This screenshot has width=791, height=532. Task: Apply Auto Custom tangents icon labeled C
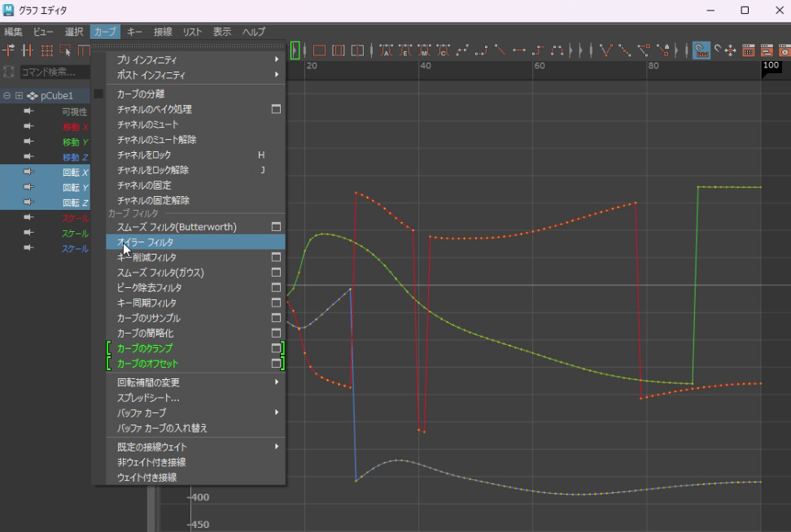point(443,50)
